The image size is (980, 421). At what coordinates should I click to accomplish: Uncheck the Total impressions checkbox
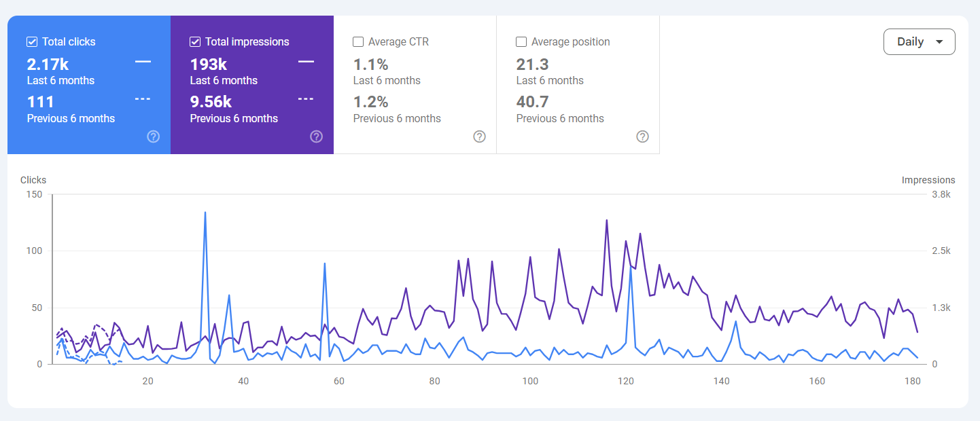coord(195,42)
